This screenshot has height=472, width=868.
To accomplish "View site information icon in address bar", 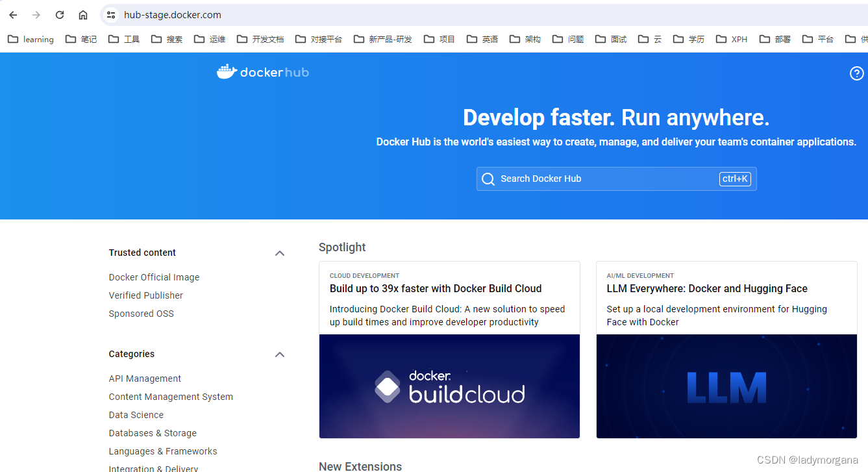I will pyautogui.click(x=111, y=15).
